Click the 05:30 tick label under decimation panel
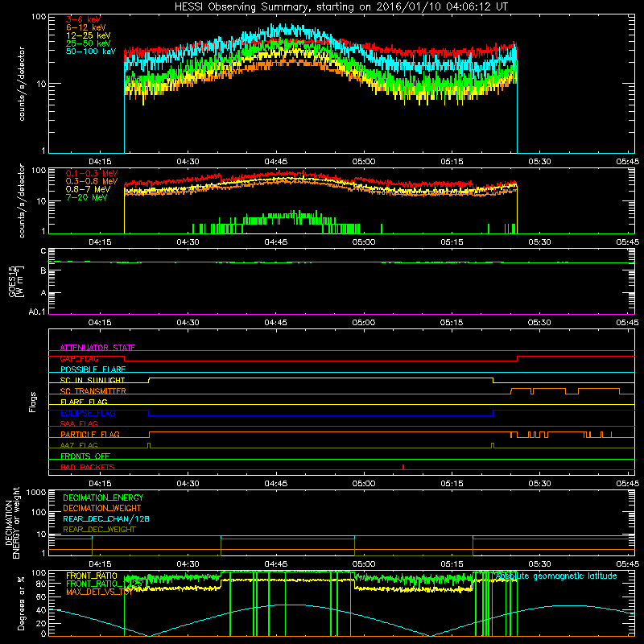Viewport: 644px width, 644px height. [539, 564]
